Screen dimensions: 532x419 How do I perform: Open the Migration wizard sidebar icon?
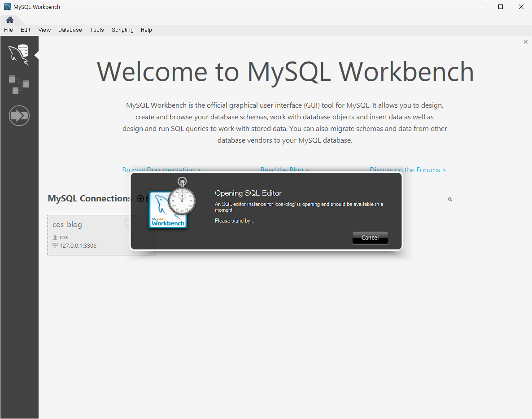[19, 116]
